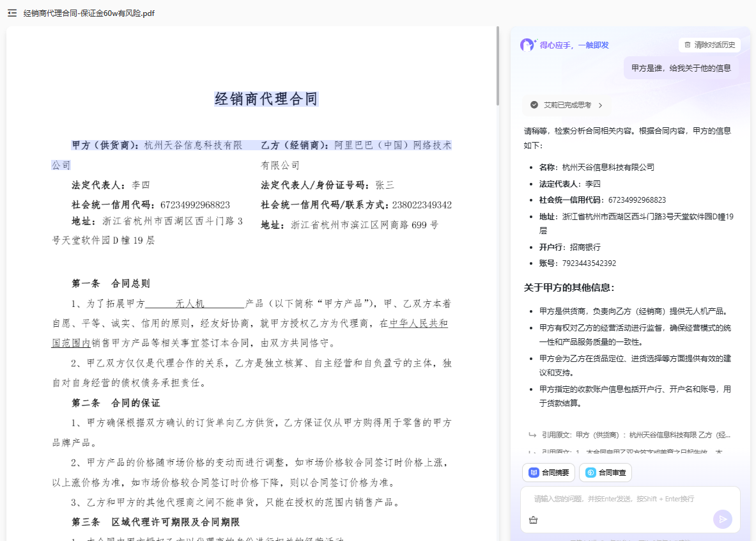Click the PDF document vertical scrollbar
This screenshot has height=541, width=756.
[498, 66]
